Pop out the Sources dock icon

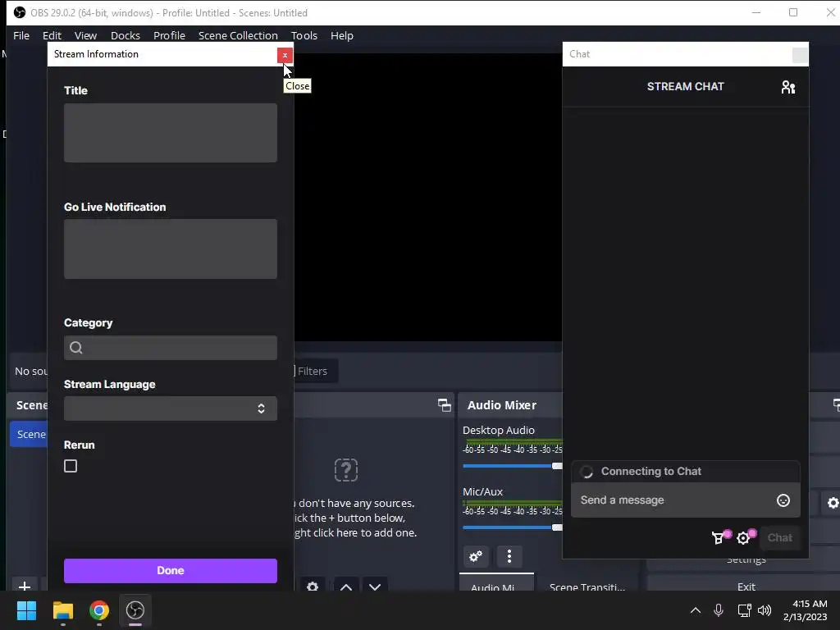point(444,405)
